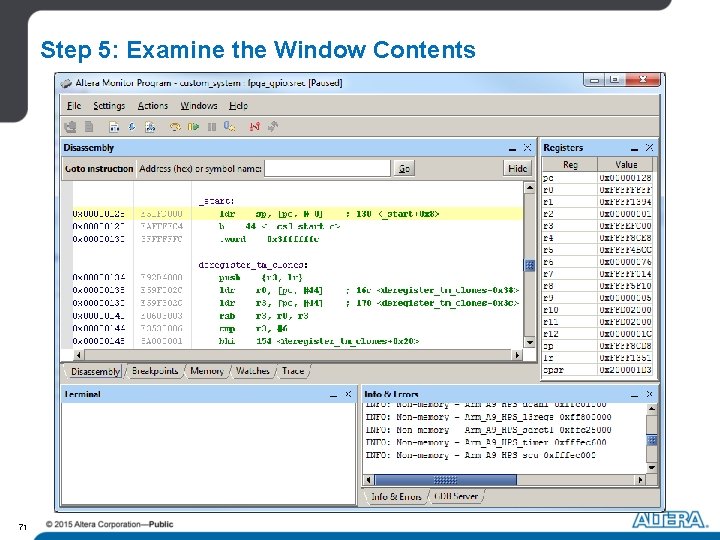Click the Reg column header
This screenshot has height=540, width=720.
click(x=570, y=164)
